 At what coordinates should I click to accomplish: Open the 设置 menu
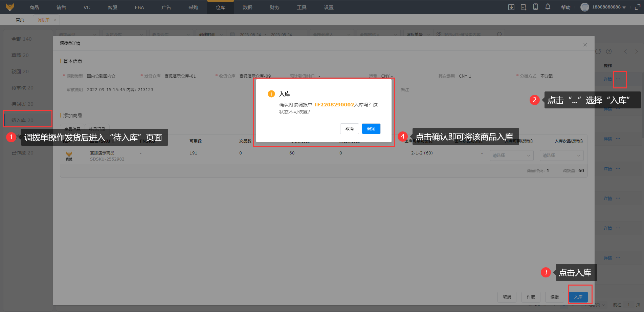coord(329,7)
